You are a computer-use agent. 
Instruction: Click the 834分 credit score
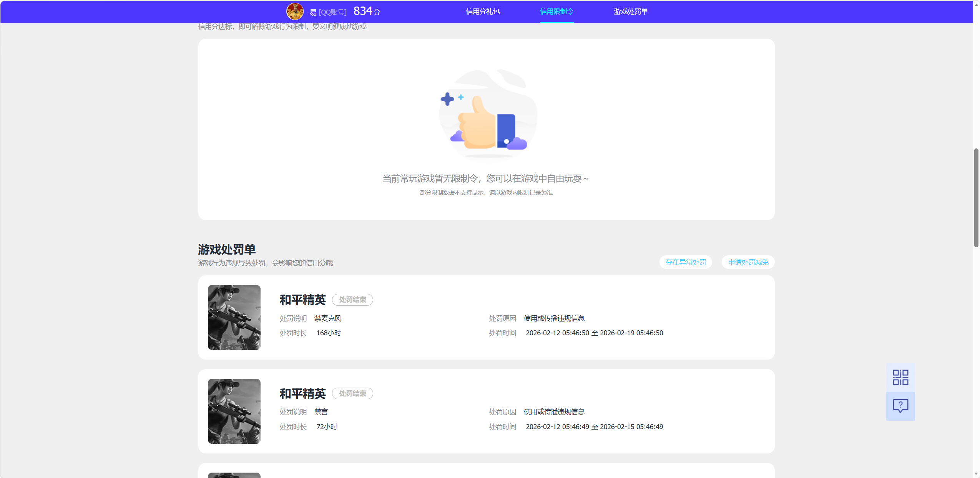click(x=367, y=11)
